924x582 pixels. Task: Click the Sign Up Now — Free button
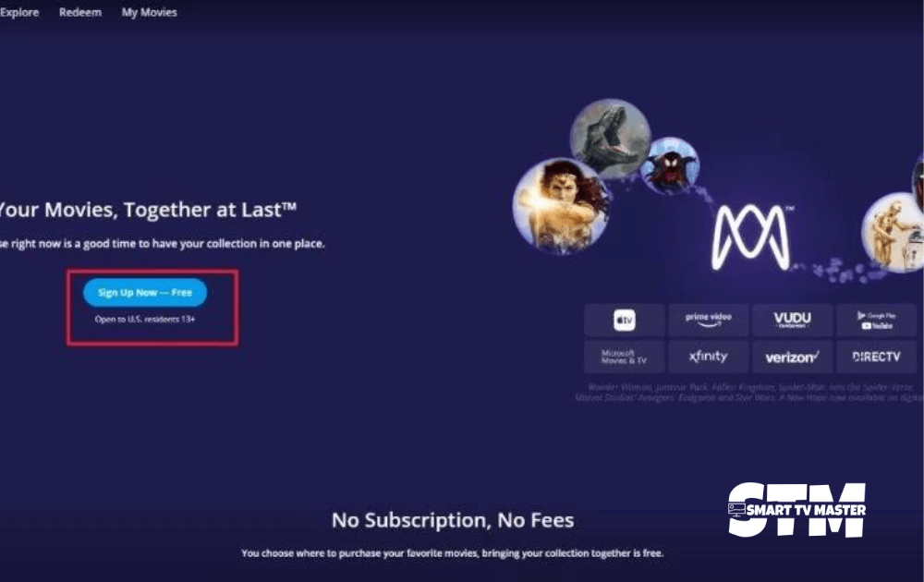pos(145,293)
